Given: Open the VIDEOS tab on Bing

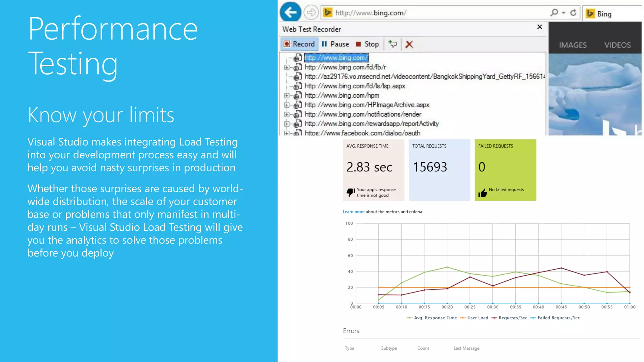Looking at the screenshot, I should 617,45.
